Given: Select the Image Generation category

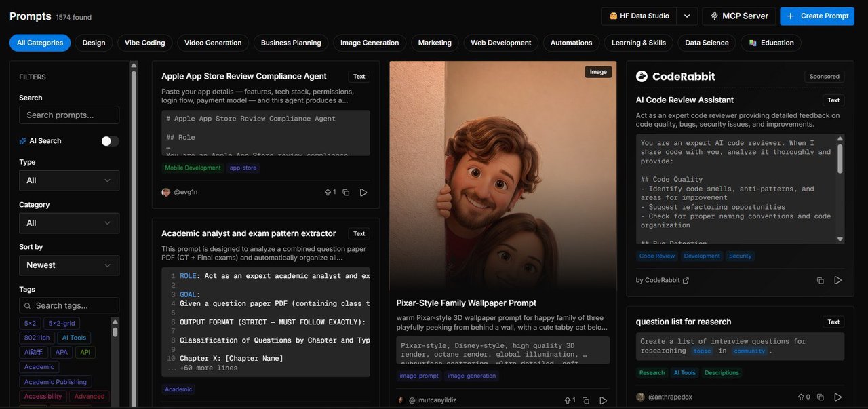Looking at the screenshot, I should [x=370, y=43].
